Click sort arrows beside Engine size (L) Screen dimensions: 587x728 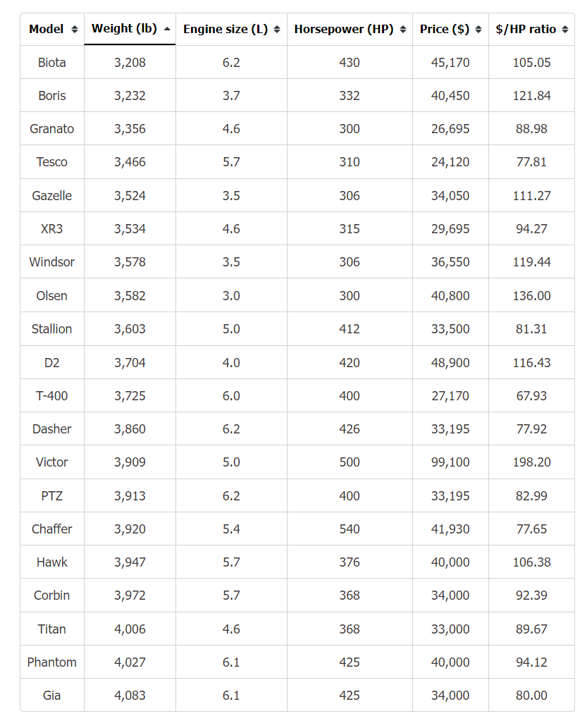pos(277,30)
